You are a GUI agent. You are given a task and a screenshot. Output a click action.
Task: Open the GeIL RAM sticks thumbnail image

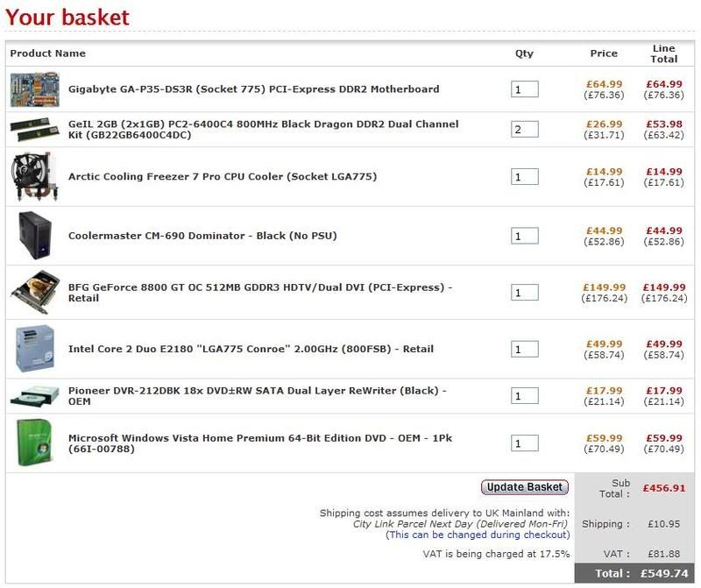tap(35, 129)
